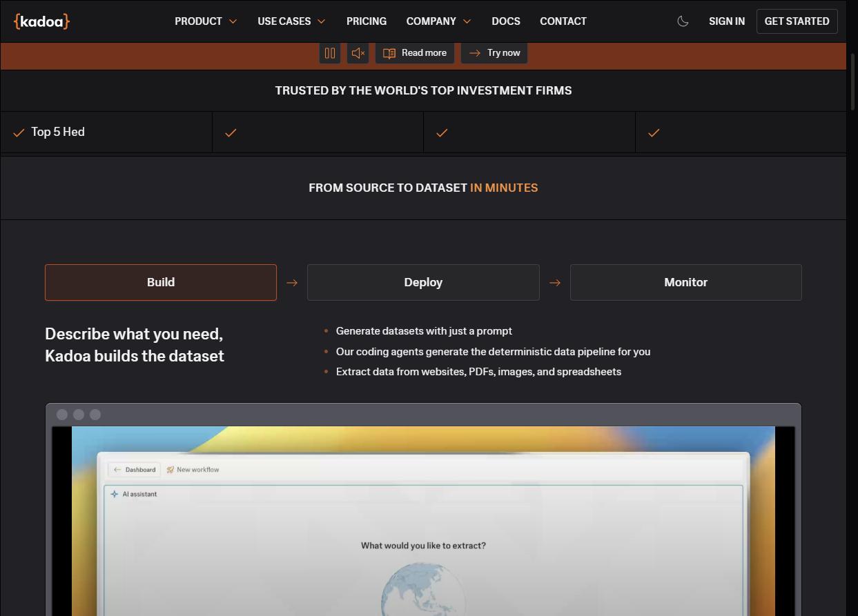Click the arrow between Deploy and Monitor
Screen dimensions: 858x616
555,283
